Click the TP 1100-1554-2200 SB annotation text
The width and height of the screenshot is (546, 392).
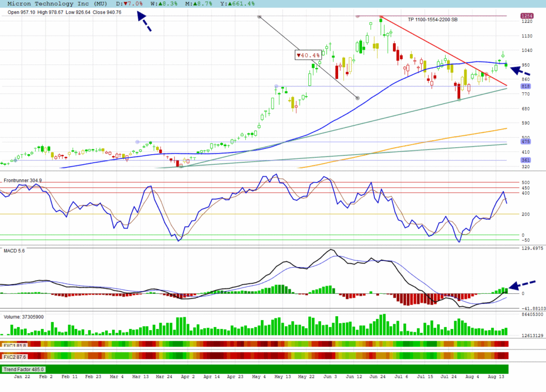(432, 20)
